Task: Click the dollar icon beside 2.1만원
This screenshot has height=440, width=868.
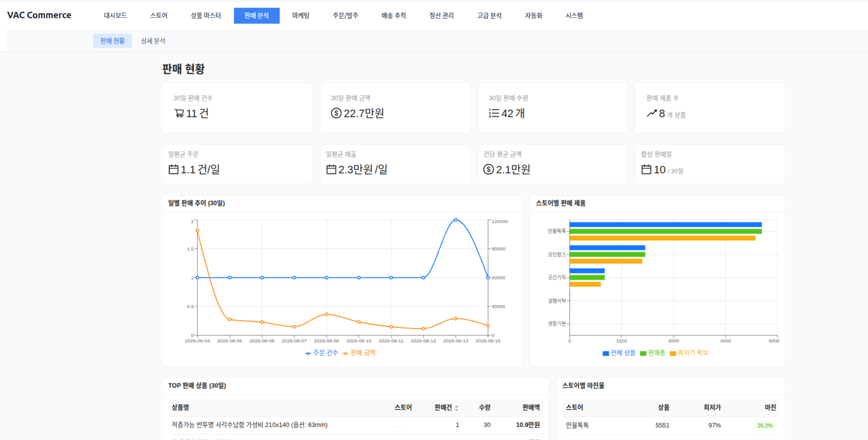Action: (489, 169)
